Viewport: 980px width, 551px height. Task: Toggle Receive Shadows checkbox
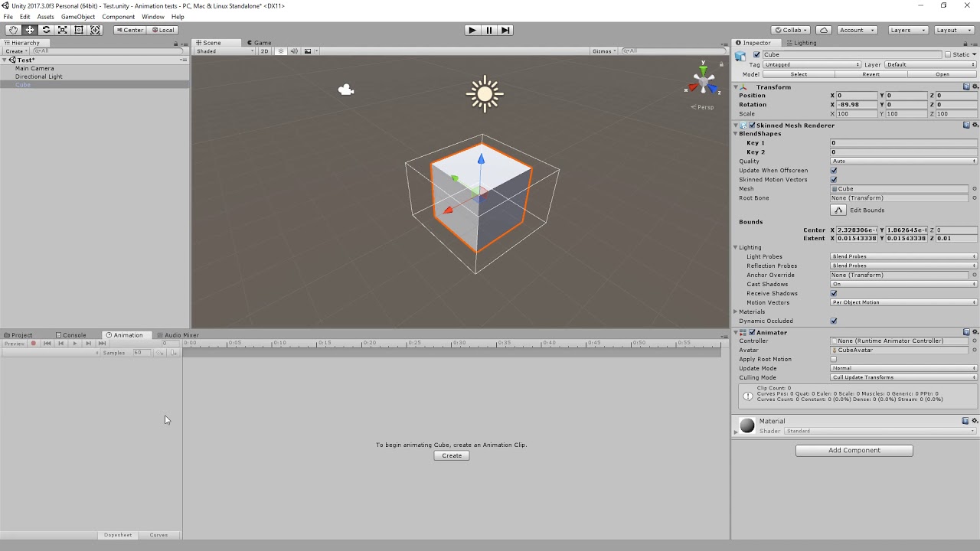pos(834,293)
